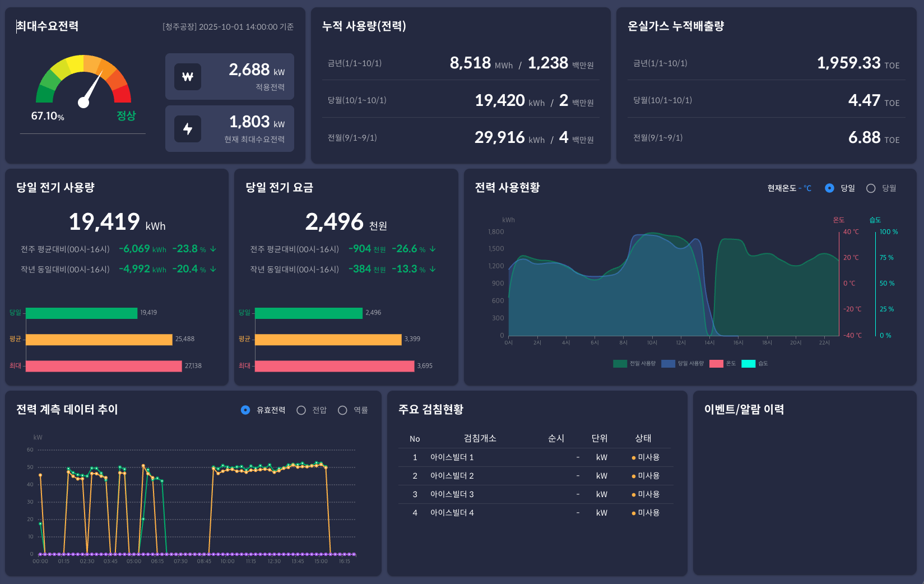Click the 검침개소 column header

tap(480, 438)
